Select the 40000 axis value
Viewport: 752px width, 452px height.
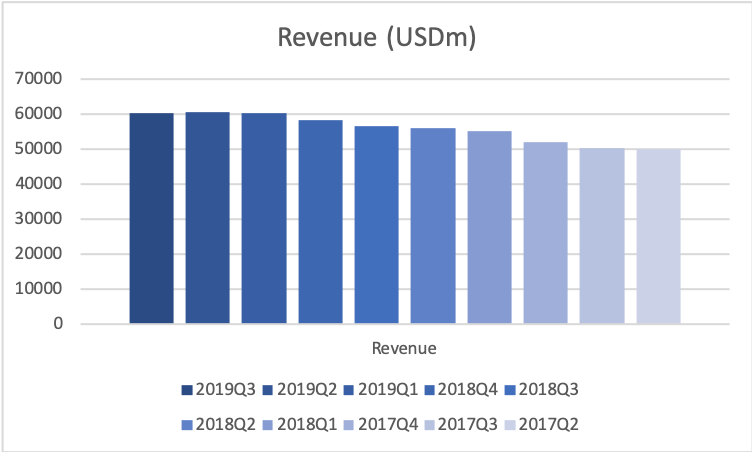tap(38, 184)
